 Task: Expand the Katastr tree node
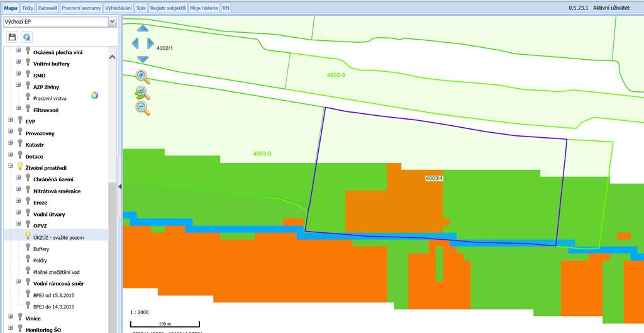click(10, 143)
